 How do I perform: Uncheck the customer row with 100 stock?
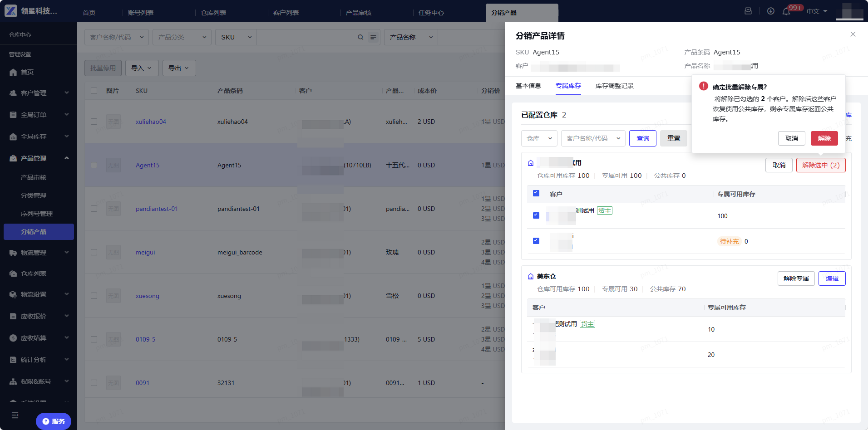[x=536, y=215]
